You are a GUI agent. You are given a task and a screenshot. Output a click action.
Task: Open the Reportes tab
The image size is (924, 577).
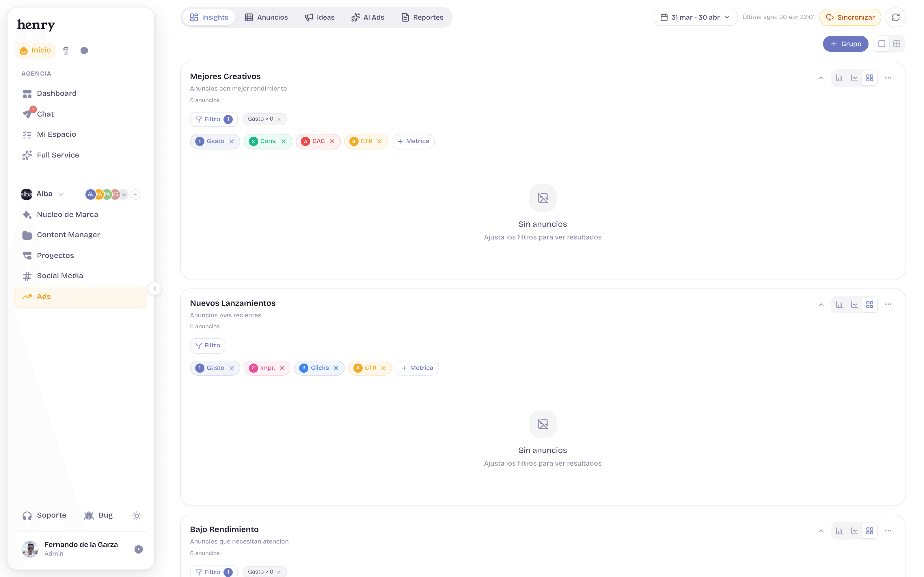422,17
